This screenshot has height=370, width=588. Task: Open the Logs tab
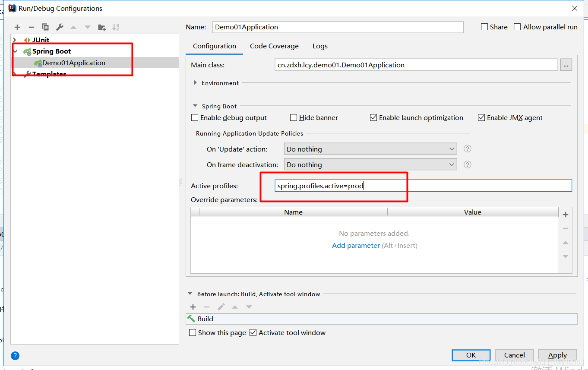tap(320, 46)
